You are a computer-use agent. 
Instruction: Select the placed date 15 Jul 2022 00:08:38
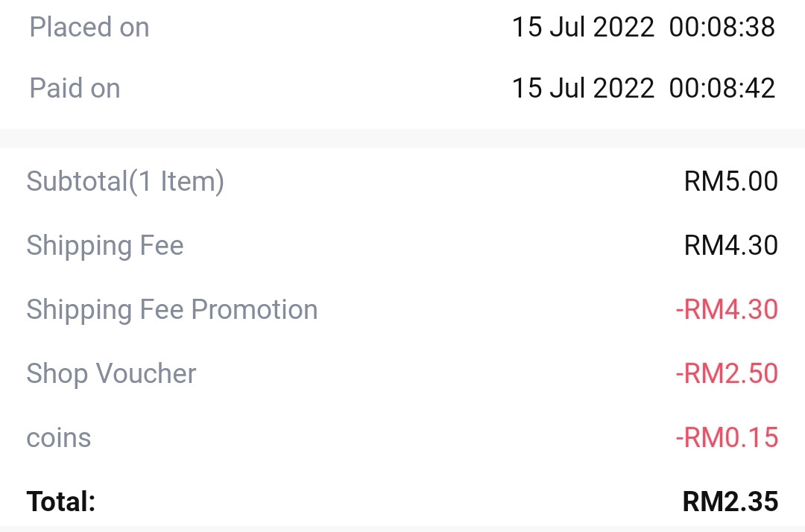[x=644, y=27]
